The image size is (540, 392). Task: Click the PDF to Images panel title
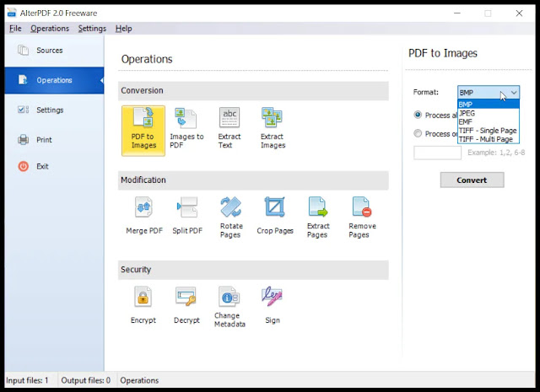[x=443, y=53]
